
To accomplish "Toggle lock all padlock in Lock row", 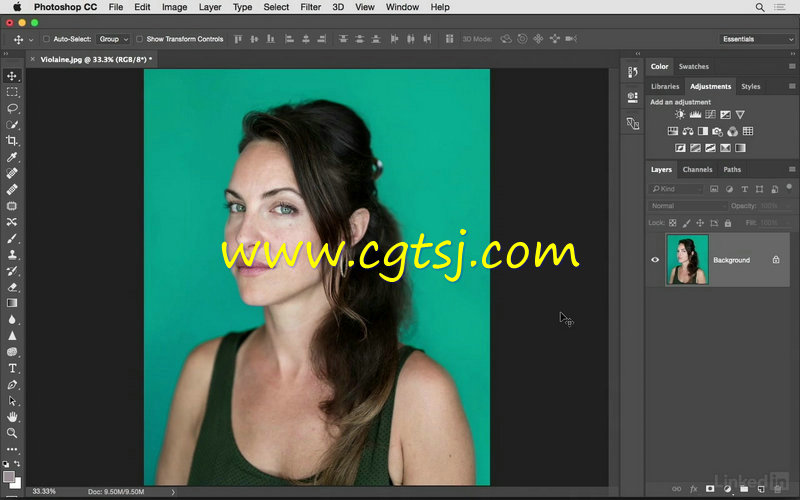I will click(728, 223).
